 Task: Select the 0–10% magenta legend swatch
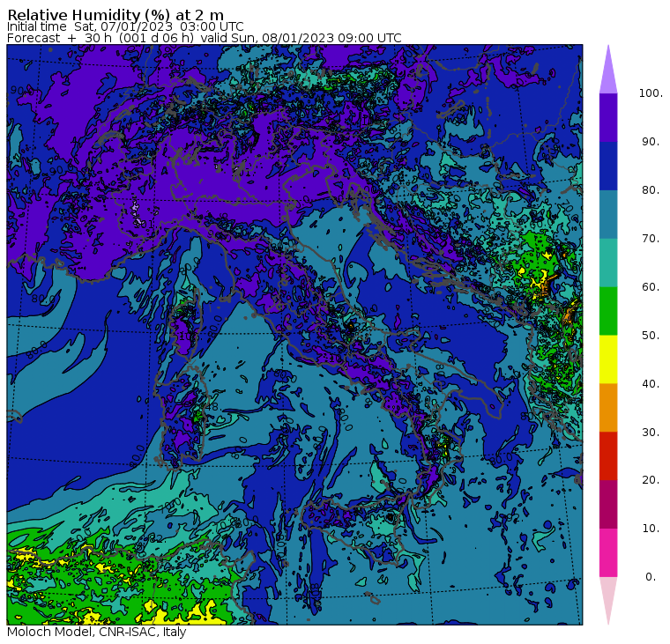pyautogui.click(x=608, y=553)
